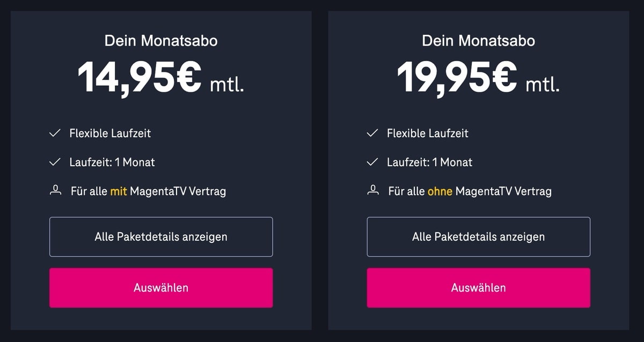Click 'Laufzeit: 1 Monat' text in the 19,95€ card

point(430,162)
